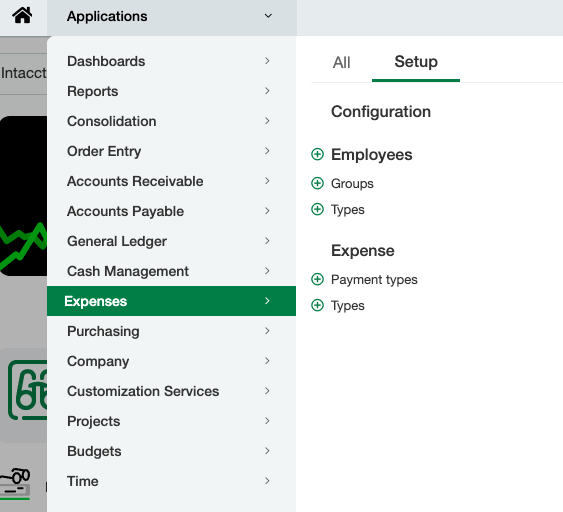Expand the General Ledger chevron

pos(267,241)
